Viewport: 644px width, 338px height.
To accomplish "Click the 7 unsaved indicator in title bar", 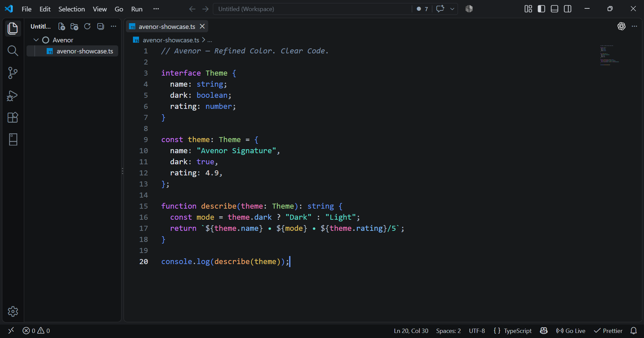I will [x=422, y=9].
